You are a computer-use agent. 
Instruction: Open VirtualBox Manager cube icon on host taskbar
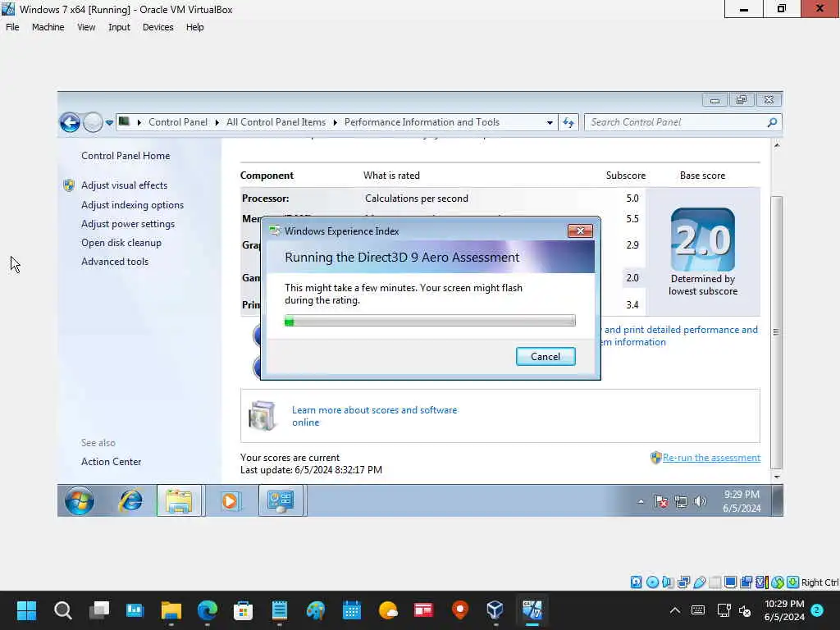pos(495,610)
